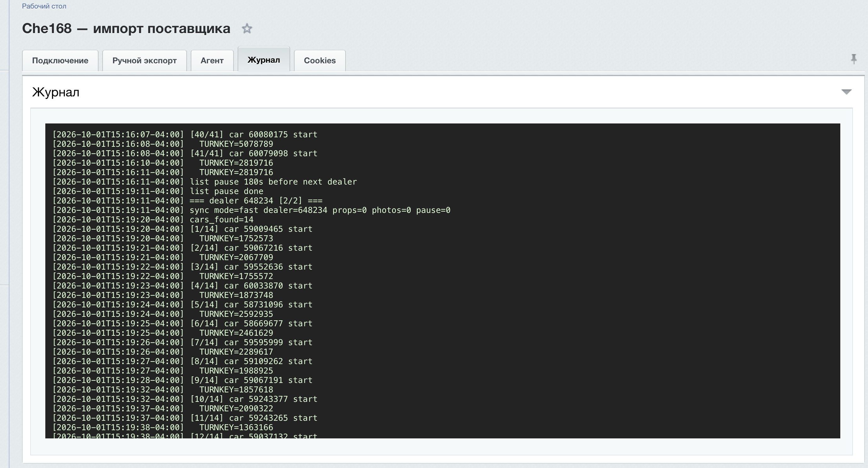The width and height of the screenshot is (868, 468).
Task: Open the Подключение tab
Action: [60, 60]
